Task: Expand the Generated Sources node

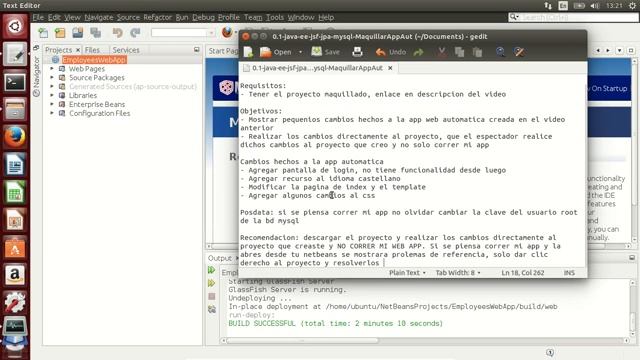Action: click(x=52, y=87)
